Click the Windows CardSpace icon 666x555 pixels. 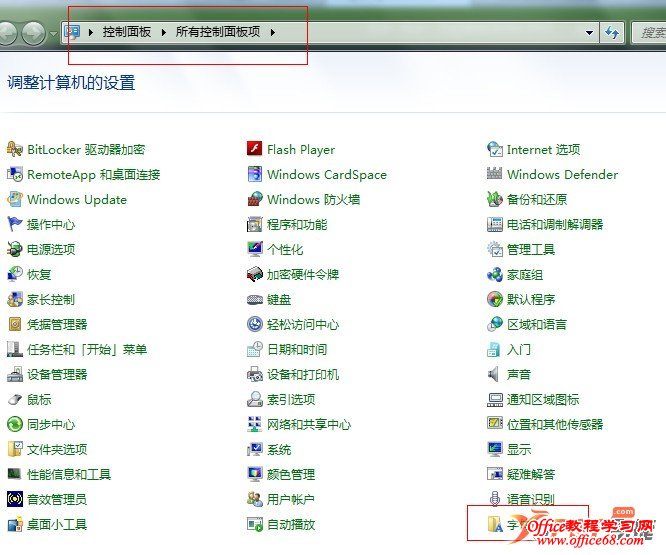click(255, 175)
